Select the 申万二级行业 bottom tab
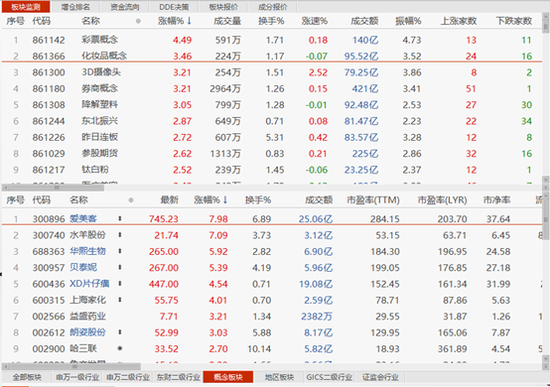The image size is (550, 387). coord(128,377)
